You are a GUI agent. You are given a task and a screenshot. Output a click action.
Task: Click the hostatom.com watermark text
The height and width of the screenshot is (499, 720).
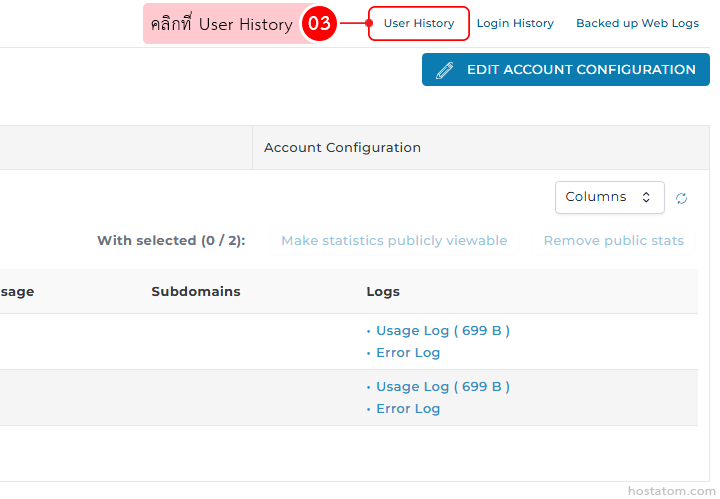tap(671, 491)
